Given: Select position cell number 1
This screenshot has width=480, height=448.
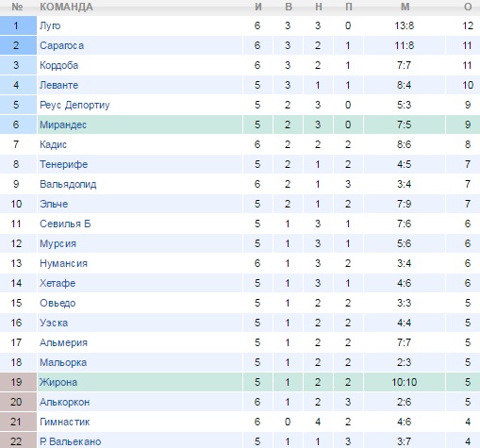Looking at the screenshot, I should pos(18,25).
